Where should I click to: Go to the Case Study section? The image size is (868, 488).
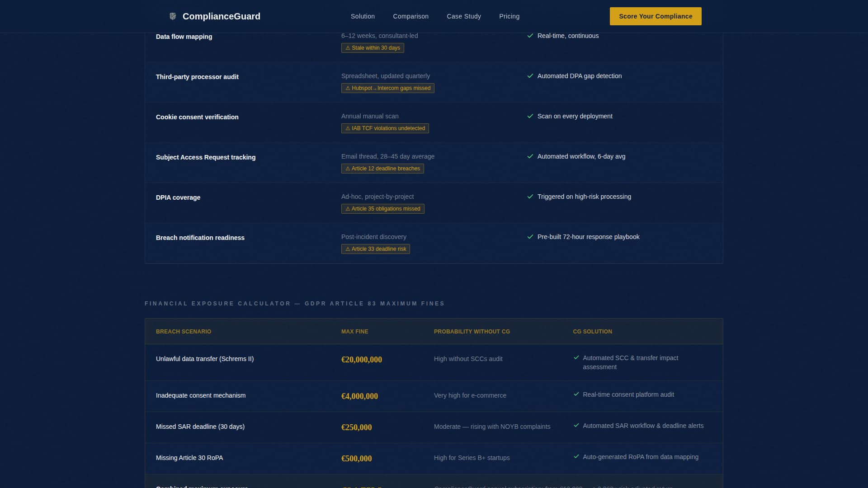464,16
